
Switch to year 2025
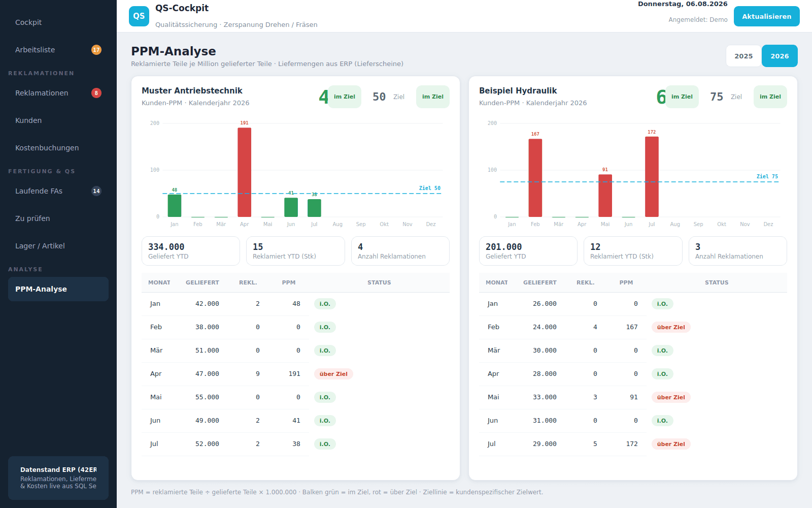pos(743,56)
